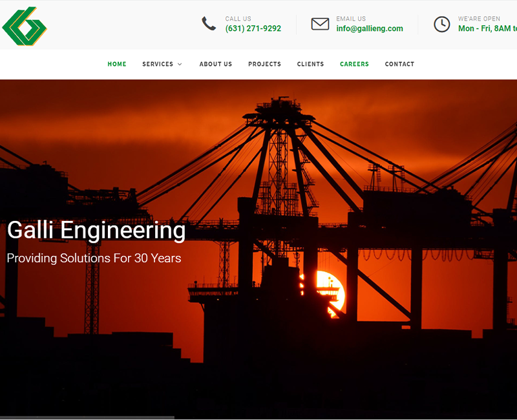Click the telephone handset icon
This screenshot has width=517, height=420.
[209, 24]
